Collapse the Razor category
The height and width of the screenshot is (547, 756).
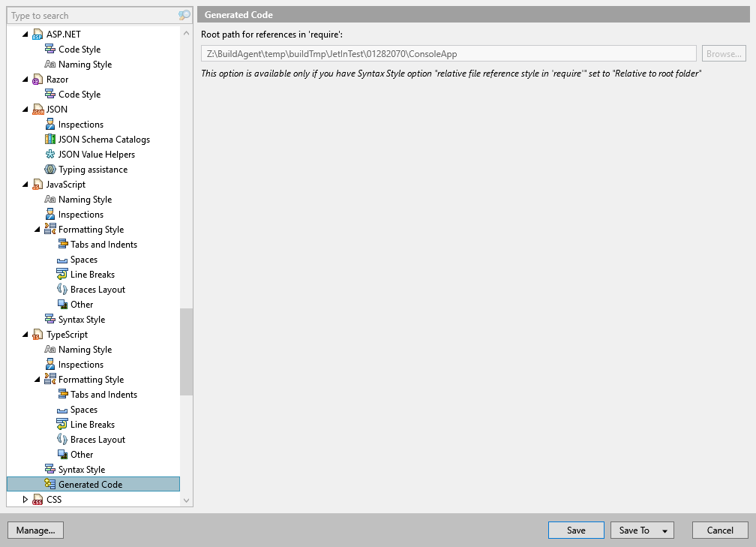(x=25, y=79)
